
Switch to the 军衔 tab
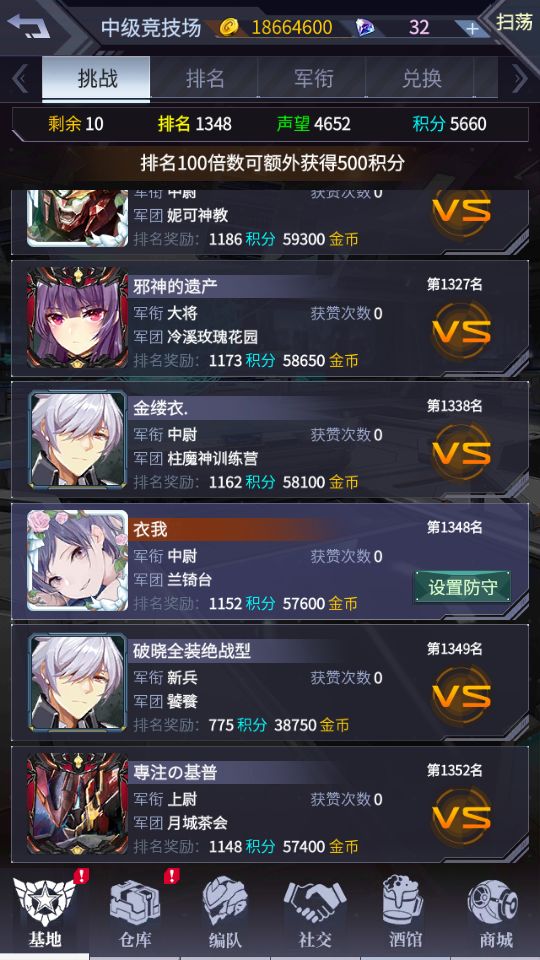(312, 78)
